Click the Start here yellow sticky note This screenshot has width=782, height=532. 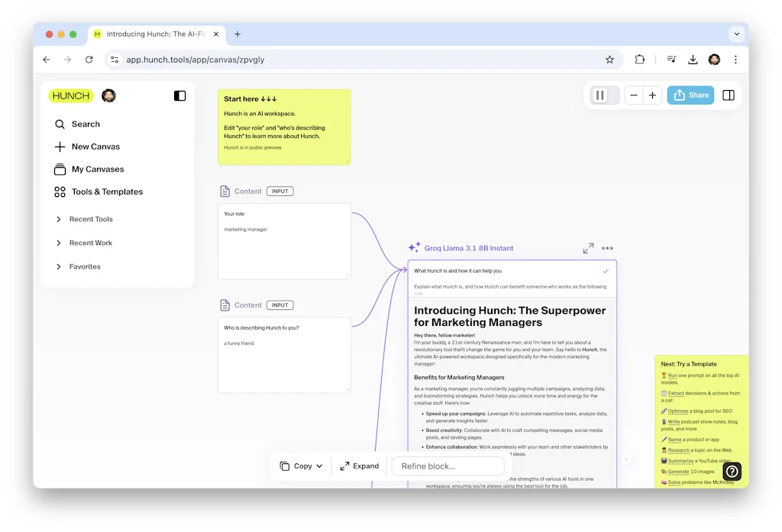point(284,127)
